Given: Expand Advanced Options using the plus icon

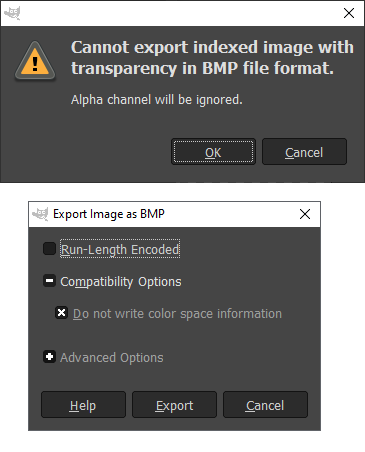Looking at the screenshot, I should [x=49, y=357].
